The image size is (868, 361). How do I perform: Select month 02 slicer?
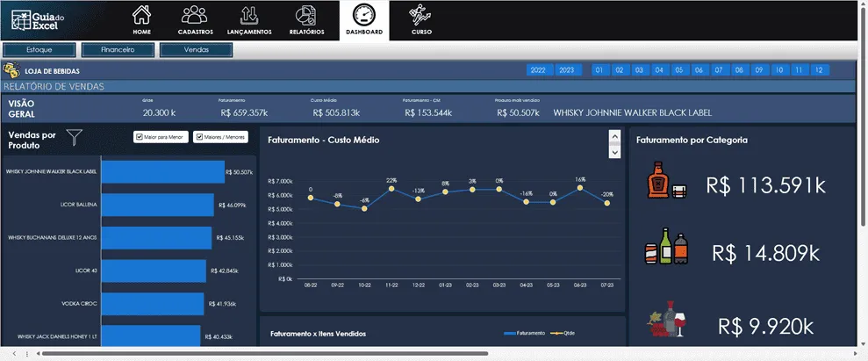click(620, 70)
